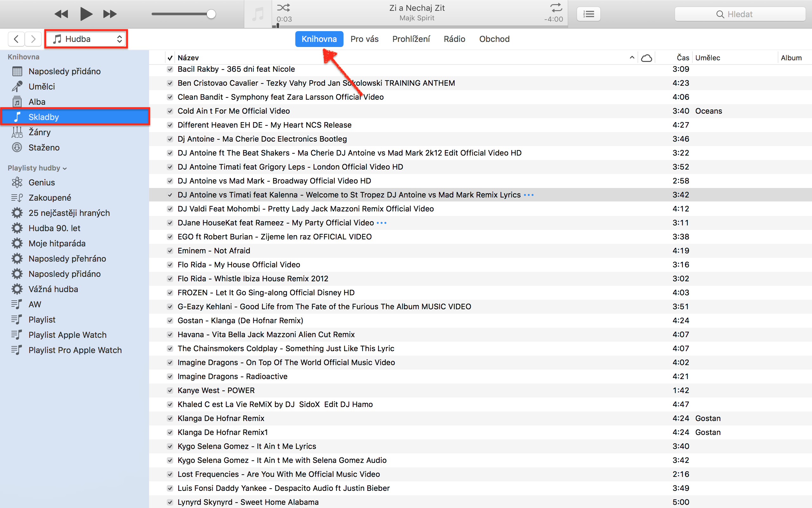The height and width of the screenshot is (508, 812).
Task: Uncheck Flo Rida - My House checkbox
Action: [x=170, y=265]
